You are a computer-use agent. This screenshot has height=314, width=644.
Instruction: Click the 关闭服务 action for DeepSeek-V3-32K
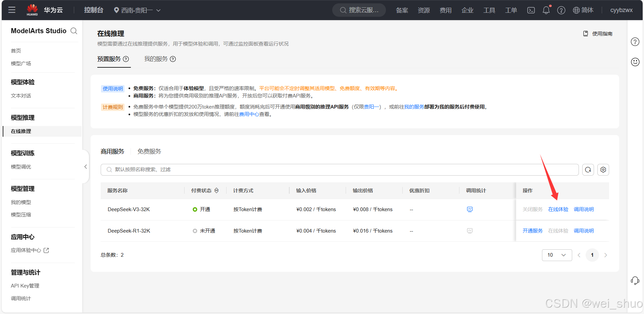[533, 209]
